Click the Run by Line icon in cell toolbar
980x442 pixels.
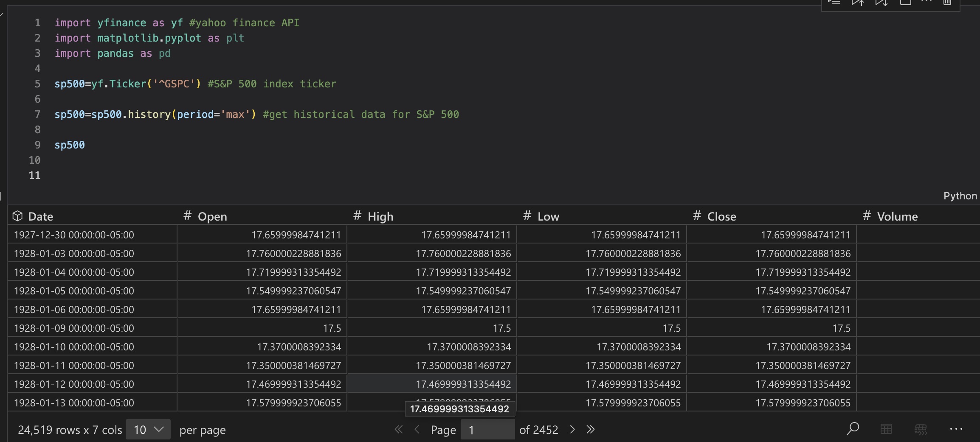(x=834, y=3)
